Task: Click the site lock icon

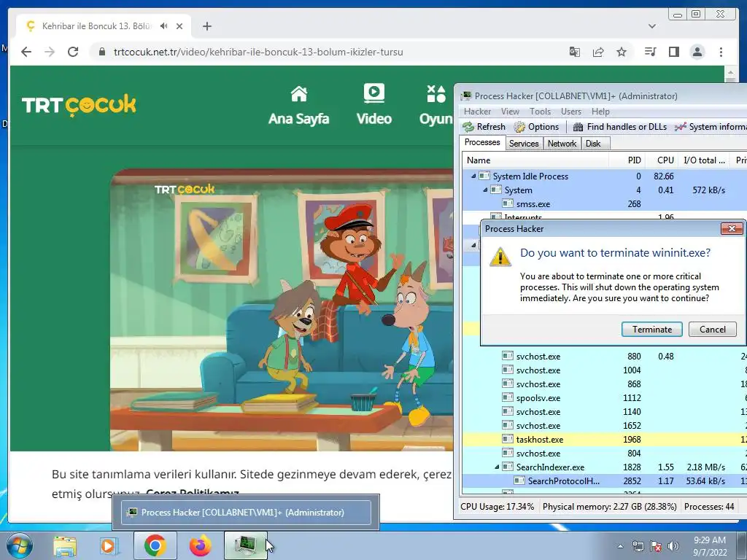Action: [101, 52]
